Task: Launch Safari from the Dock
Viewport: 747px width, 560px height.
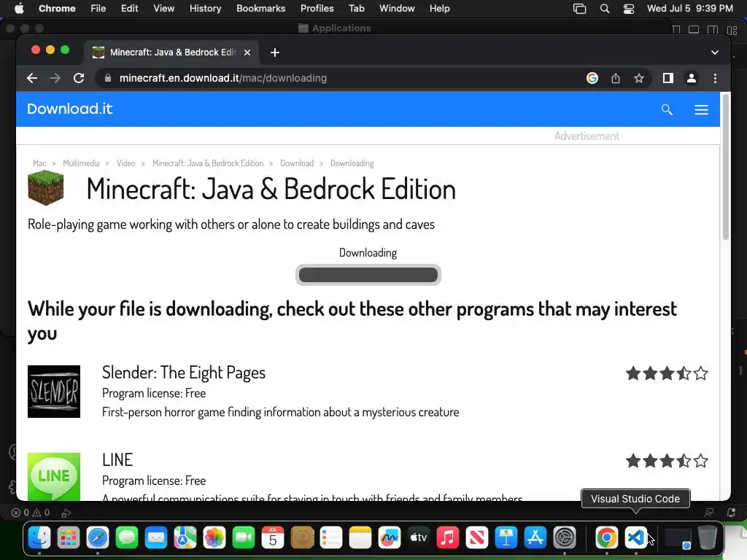Action: [x=98, y=537]
